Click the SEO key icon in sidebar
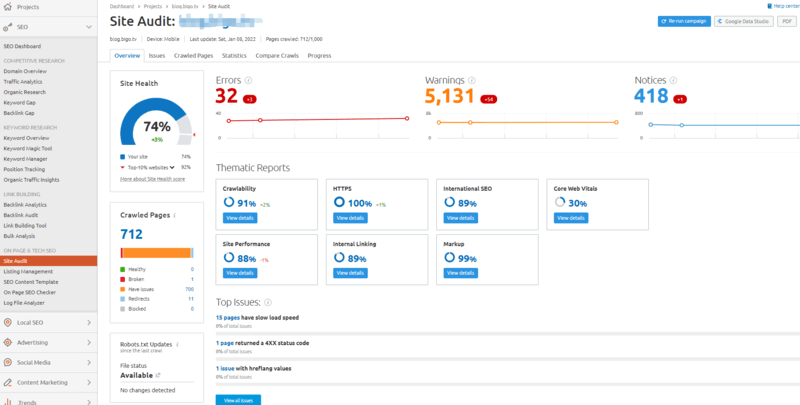This screenshot has width=800, height=405. click(7, 27)
